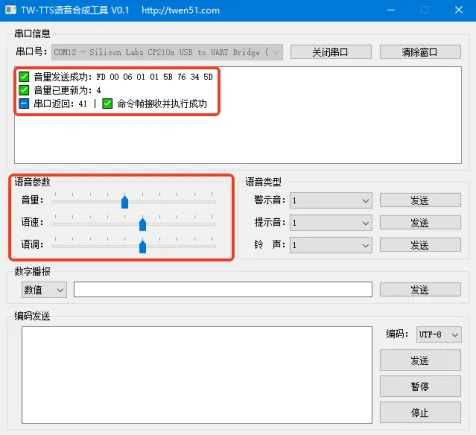476x435 pixels.
Task: Click the 命令帧接收并执行成功 log text
Action: coord(162,104)
